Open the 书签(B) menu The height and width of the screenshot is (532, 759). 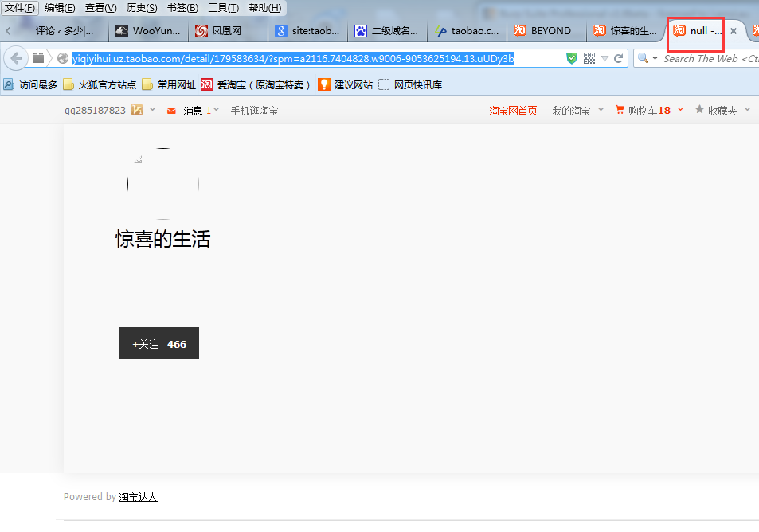182,8
